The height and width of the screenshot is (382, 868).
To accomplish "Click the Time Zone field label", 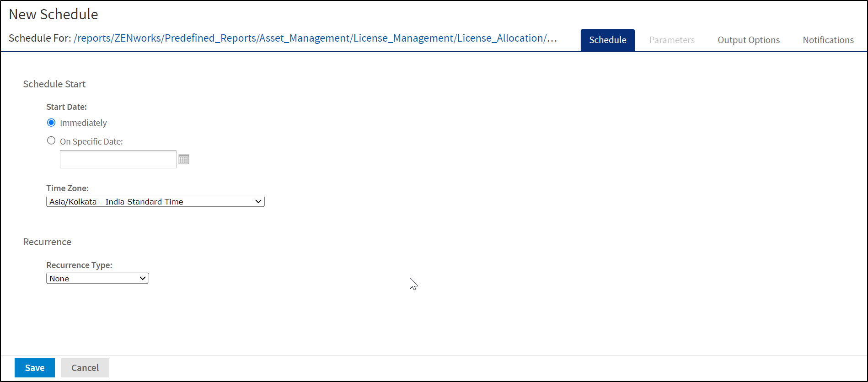I will pos(67,188).
